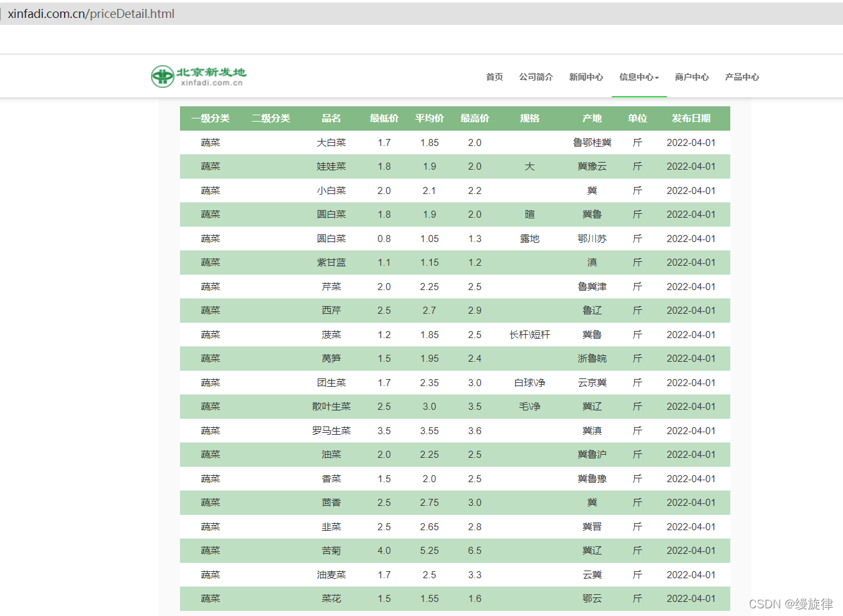This screenshot has width=843, height=616.
Task: Click average price 3.55 in 罗马生菜 row
Action: point(429,431)
